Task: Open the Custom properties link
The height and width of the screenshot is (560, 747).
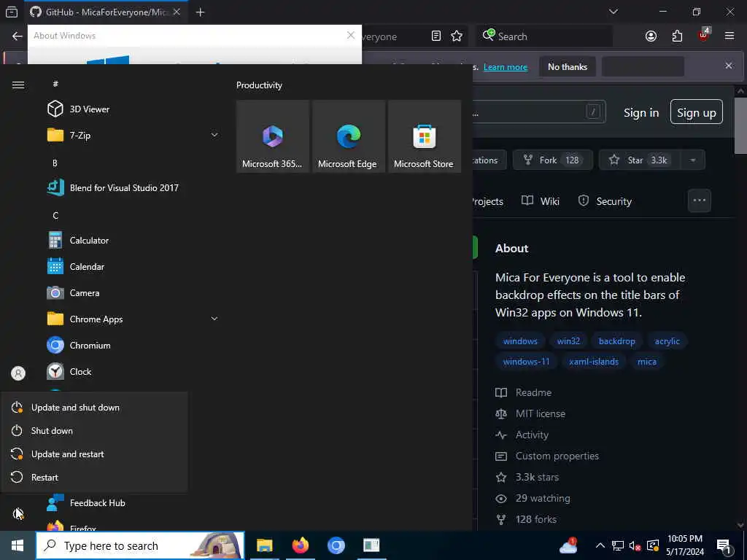Action: (547, 456)
